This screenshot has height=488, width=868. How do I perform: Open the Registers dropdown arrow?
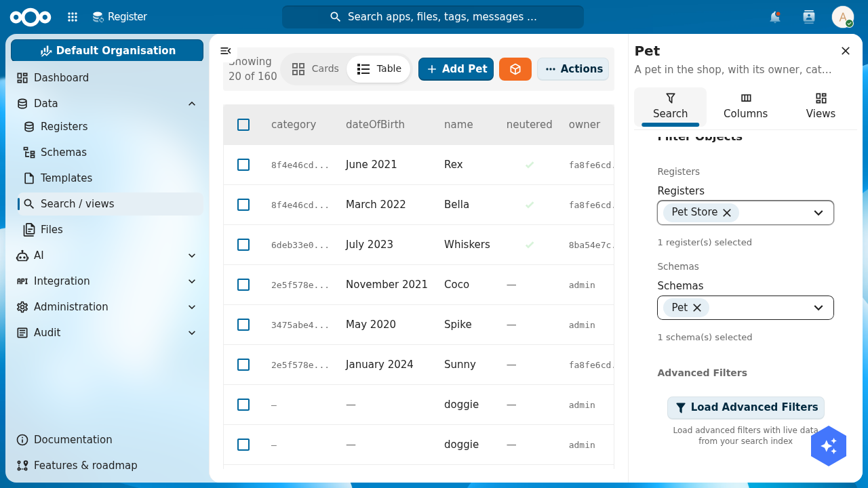click(x=818, y=213)
